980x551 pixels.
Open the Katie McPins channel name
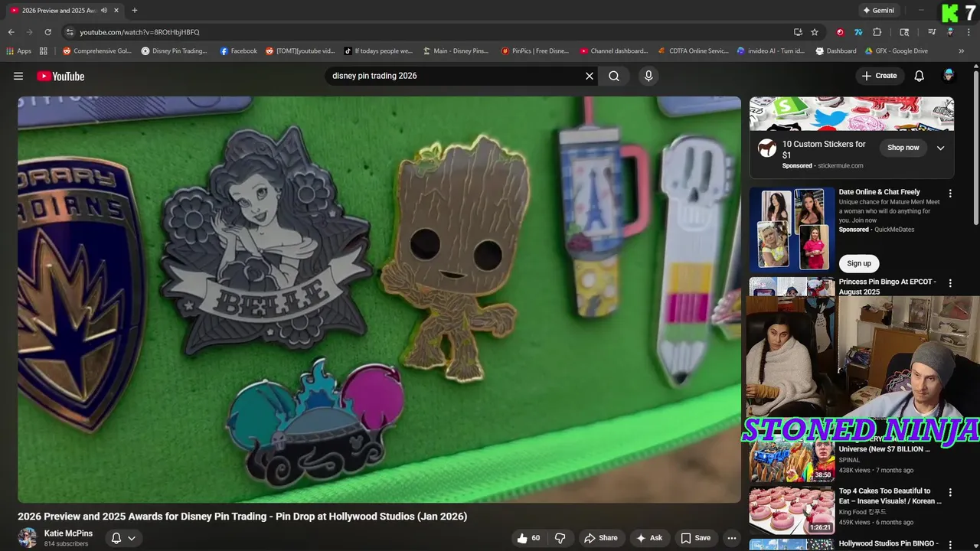click(x=68, y=533)
